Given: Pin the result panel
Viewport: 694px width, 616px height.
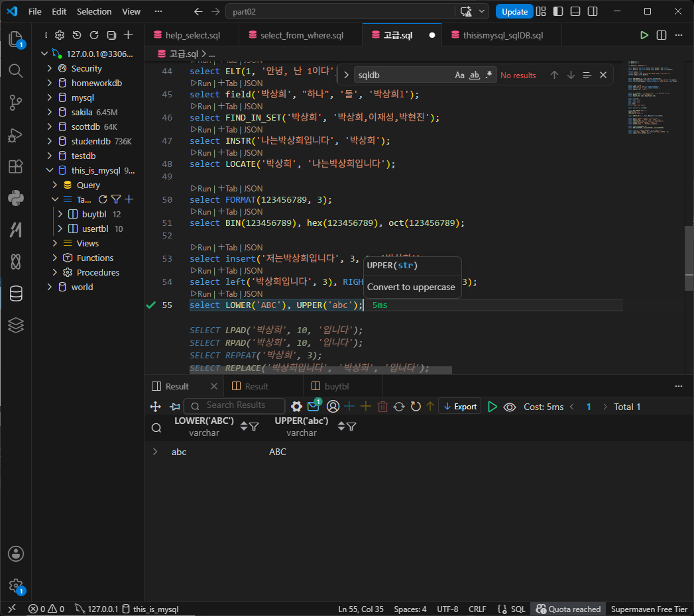Looking at the screenshot, I should [175, 407].
